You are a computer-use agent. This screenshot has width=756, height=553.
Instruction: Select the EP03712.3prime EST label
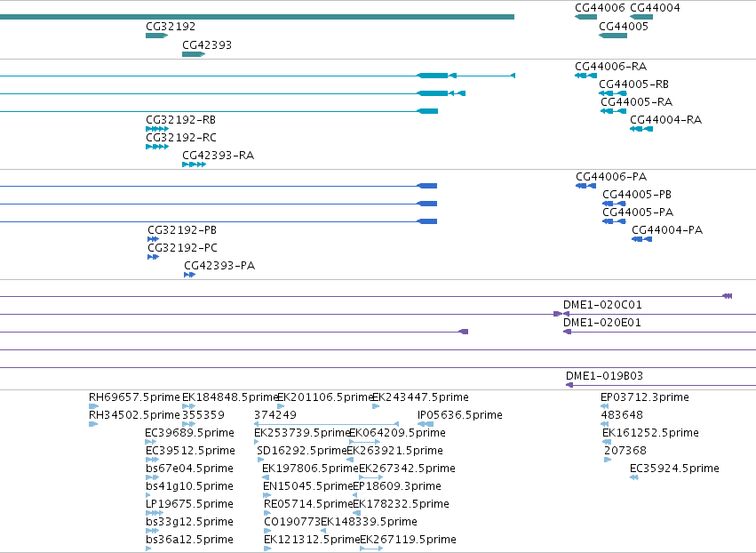click(645, 397)
